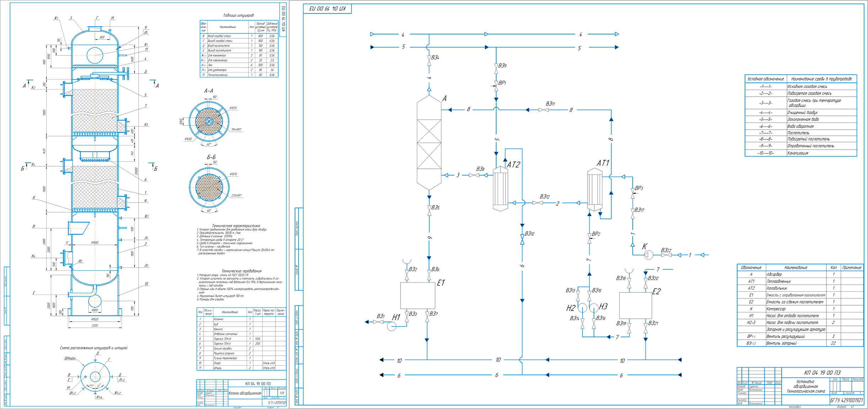The height and width of the screenshot is (409, 868).
Task: Click 'Секция насадки' parts list row
Action: point(241,349)
